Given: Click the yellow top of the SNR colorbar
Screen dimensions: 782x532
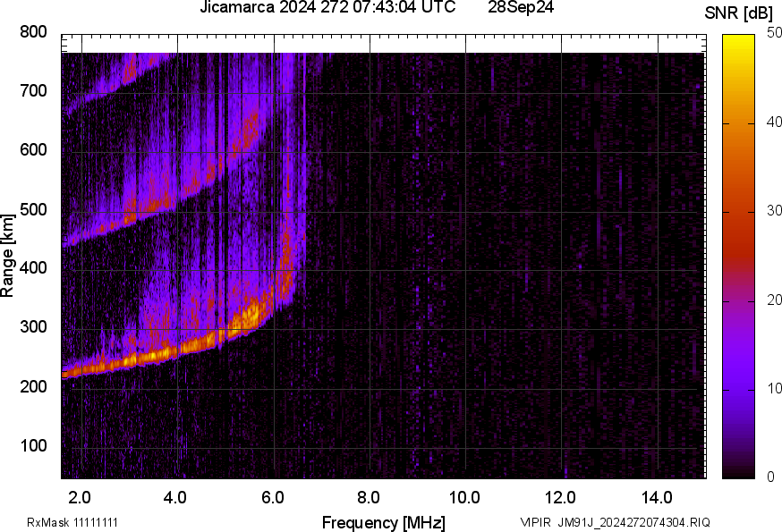Looking at the screenshot, I should pos(738,38).
